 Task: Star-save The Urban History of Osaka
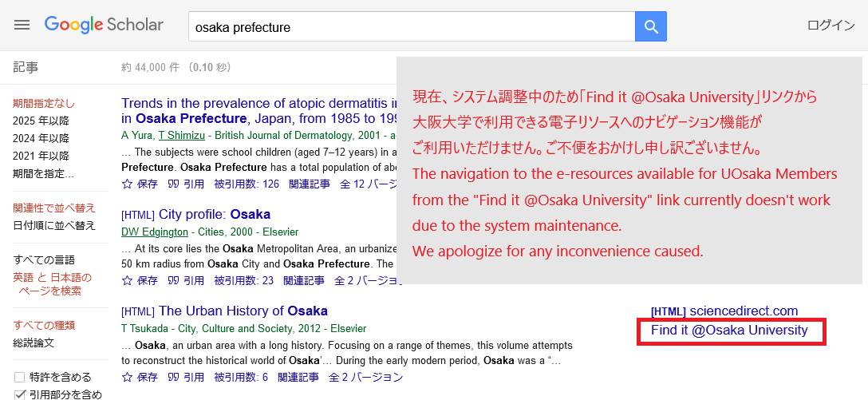tap(128, 378)
